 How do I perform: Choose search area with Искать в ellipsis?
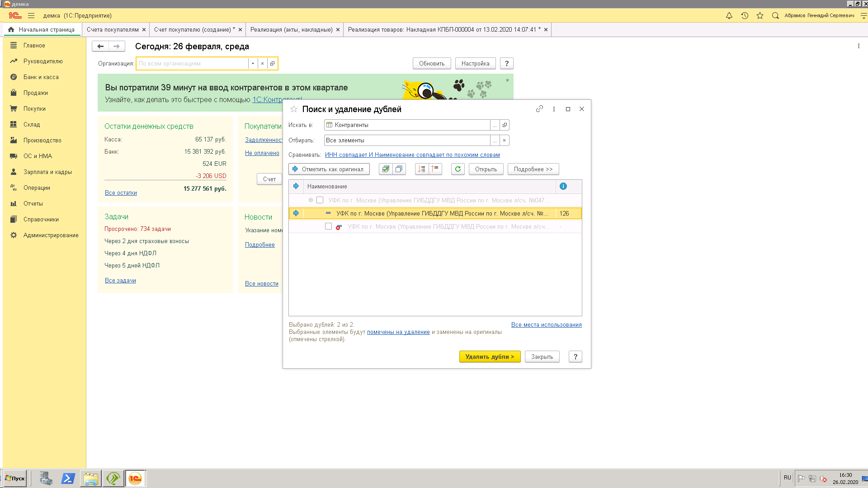coord(495,125)
